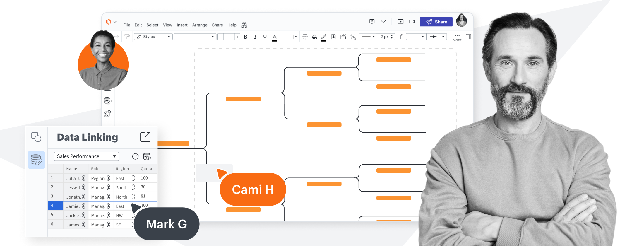Start presentation mode with the play icon
The width and height of the screenshot is (644, 246).
coord(400,22)
